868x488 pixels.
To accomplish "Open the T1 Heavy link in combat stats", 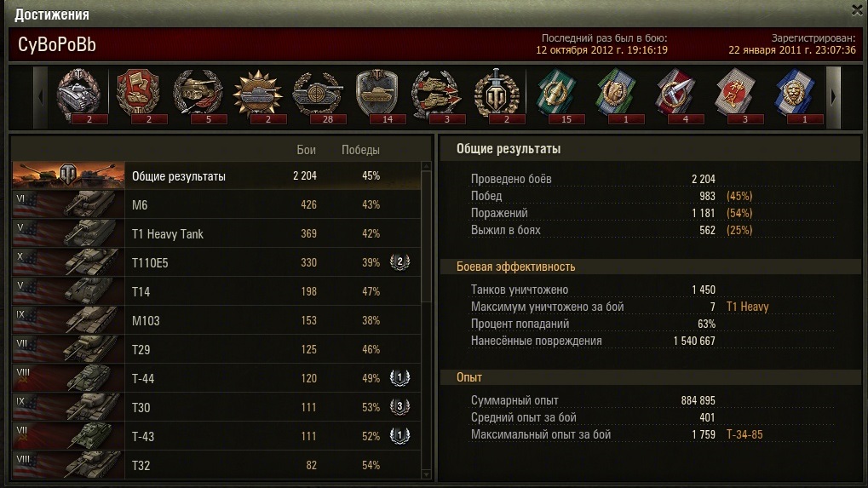I will coord(747,307).
